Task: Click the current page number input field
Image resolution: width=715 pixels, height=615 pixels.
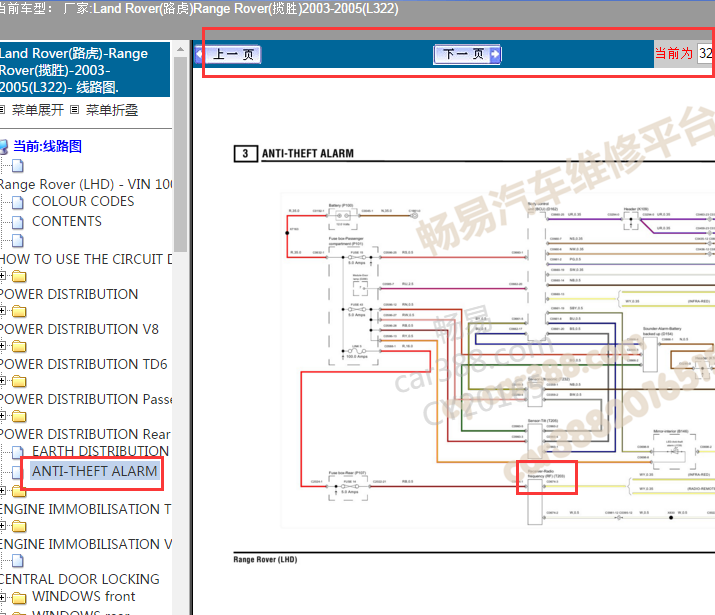Action: (705, 54)
